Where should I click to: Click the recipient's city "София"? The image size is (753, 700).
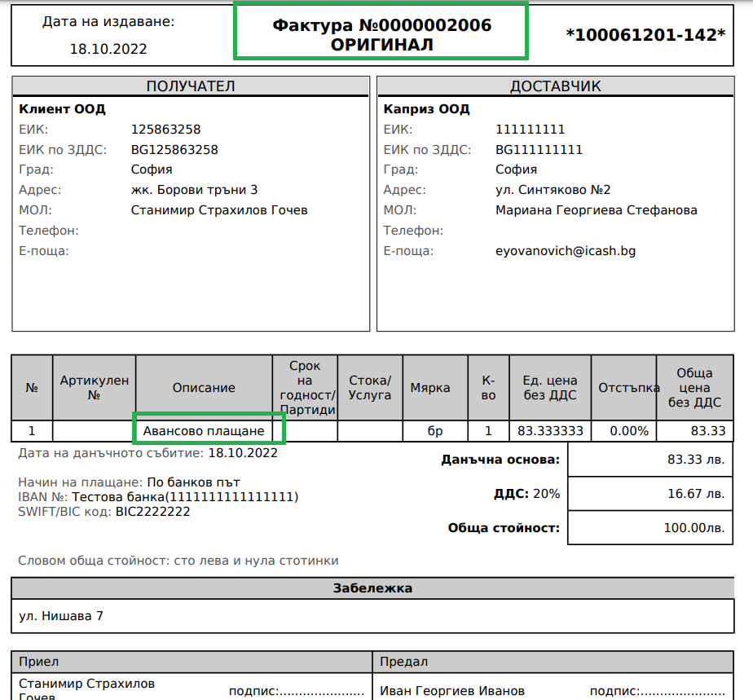click(152, 169)
